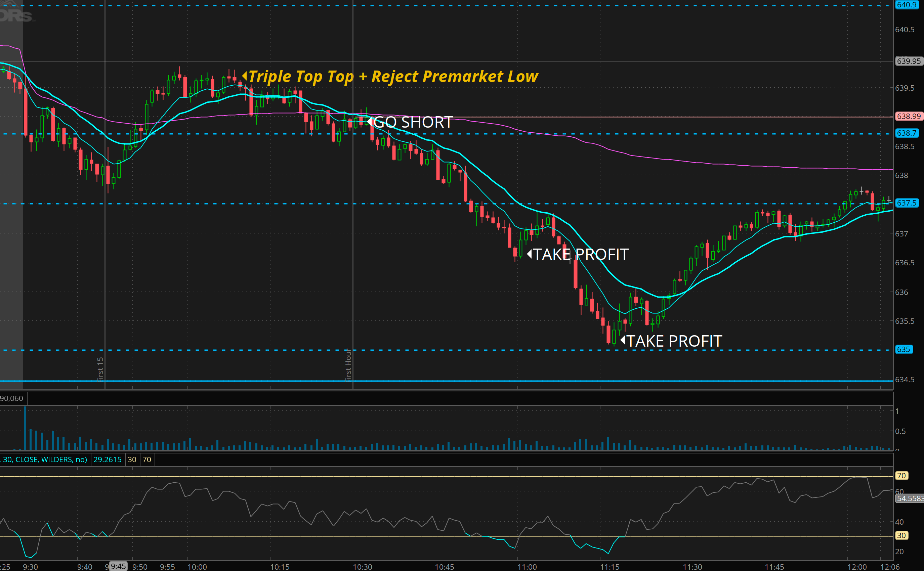
Task: Click the 54.5583 RSI current value bubble
Action: (910, 498)
